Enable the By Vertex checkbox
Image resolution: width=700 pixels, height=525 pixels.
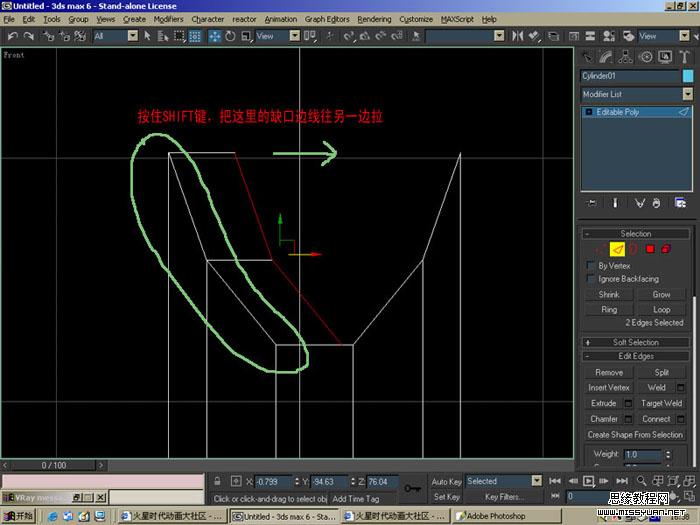[591, 266]
